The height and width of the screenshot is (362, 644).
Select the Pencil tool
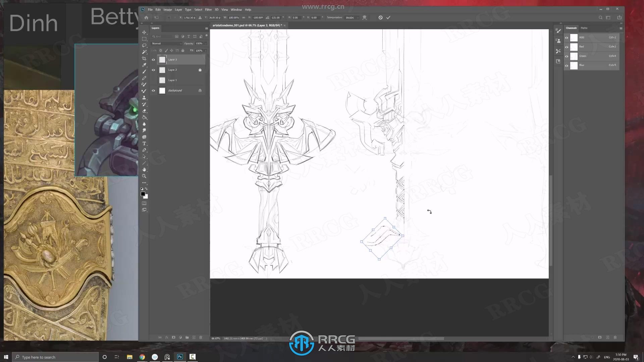[x=144, y=78]
